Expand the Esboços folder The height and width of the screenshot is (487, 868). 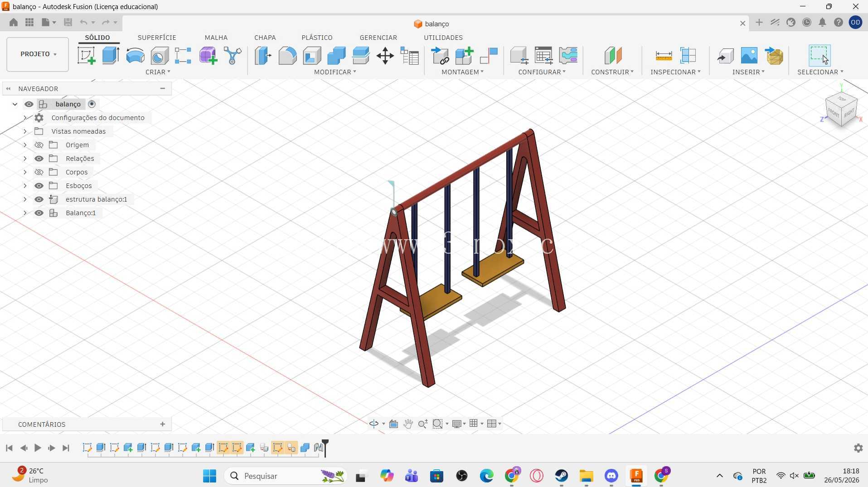(x=25, y=186)
